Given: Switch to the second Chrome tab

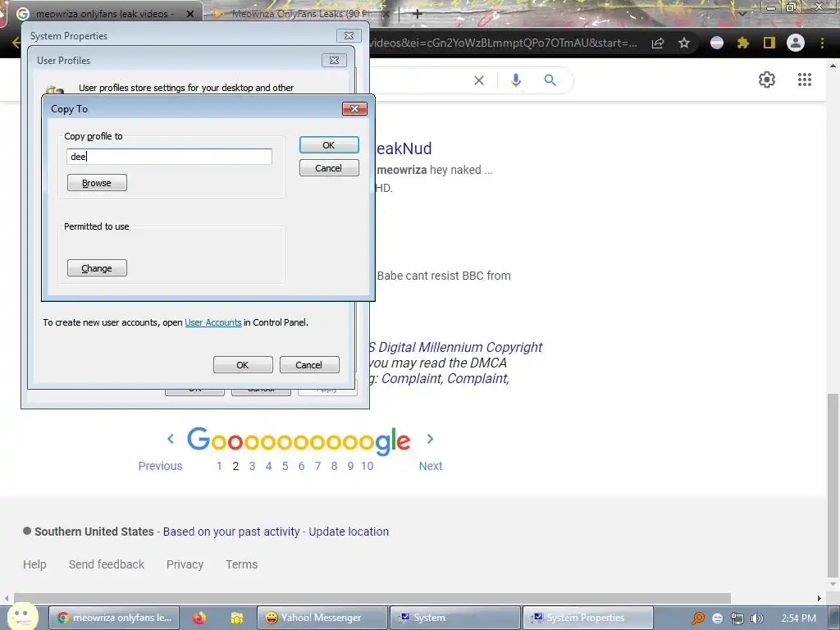Looking at the screenshot, I should coord(300,14).
